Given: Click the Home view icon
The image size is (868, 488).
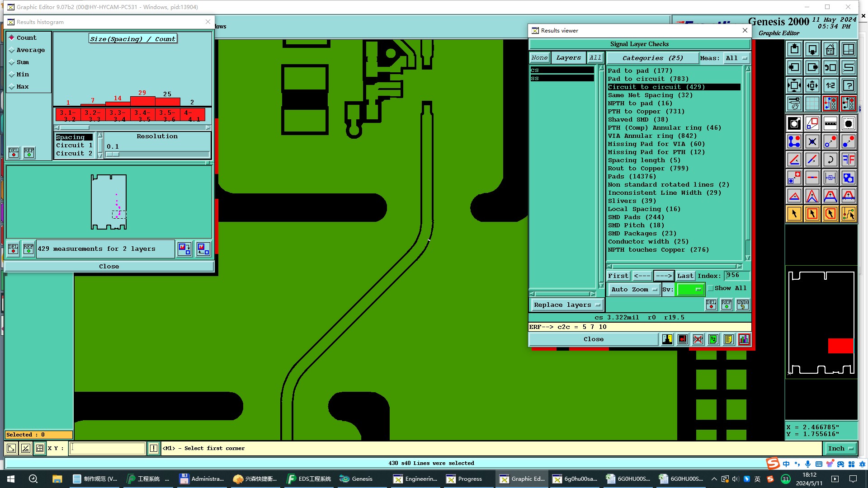Looking at the screenshot, I should pyautogui.click(x=830, y=49).
